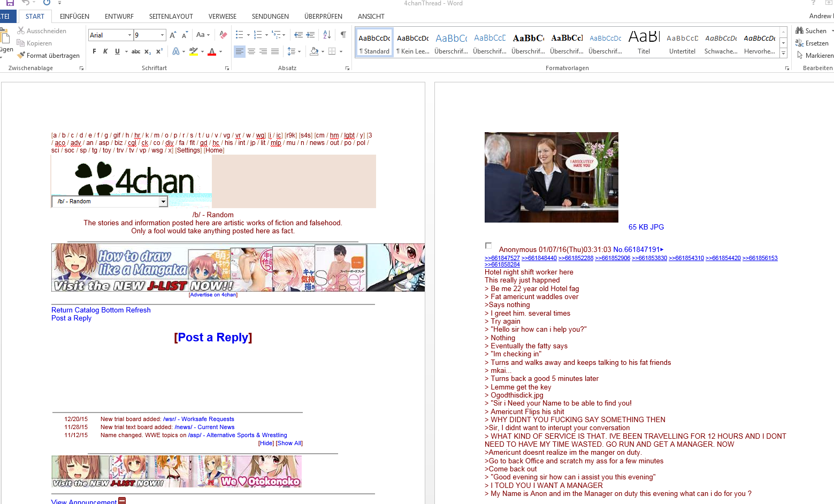Image resolution: width=834 pixels, height=504 pixels.
Task: Click the hotel receptionist image thumbnail
Action: pos(551,177)
